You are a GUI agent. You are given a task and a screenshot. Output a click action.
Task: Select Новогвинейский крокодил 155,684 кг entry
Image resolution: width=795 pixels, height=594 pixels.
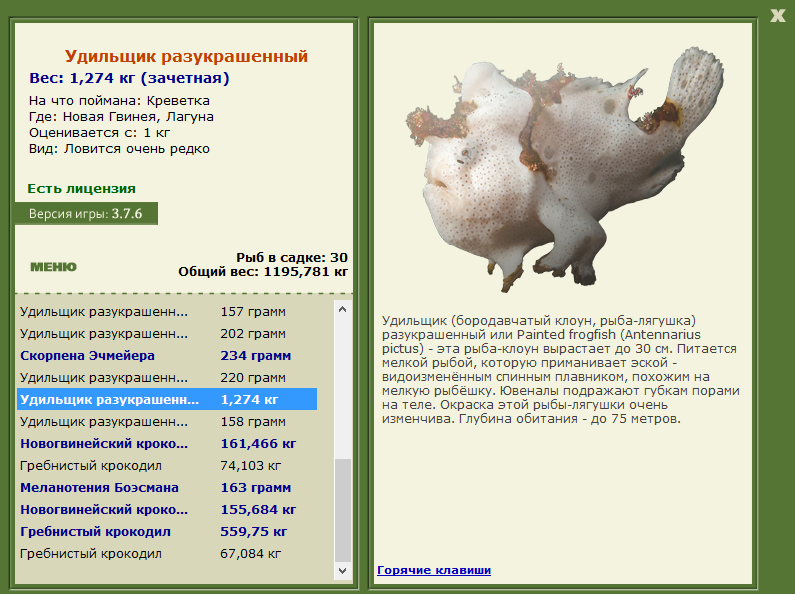click(167, 509)
